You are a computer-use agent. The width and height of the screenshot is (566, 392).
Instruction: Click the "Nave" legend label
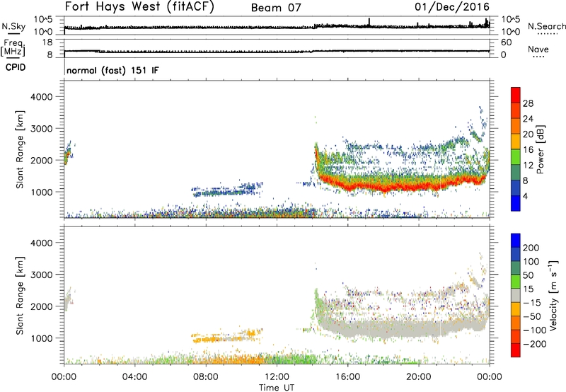538,49
